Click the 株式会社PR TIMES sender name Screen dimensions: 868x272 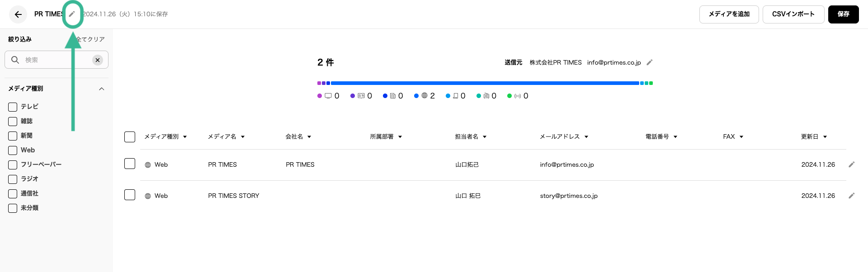tap(556, 62)
